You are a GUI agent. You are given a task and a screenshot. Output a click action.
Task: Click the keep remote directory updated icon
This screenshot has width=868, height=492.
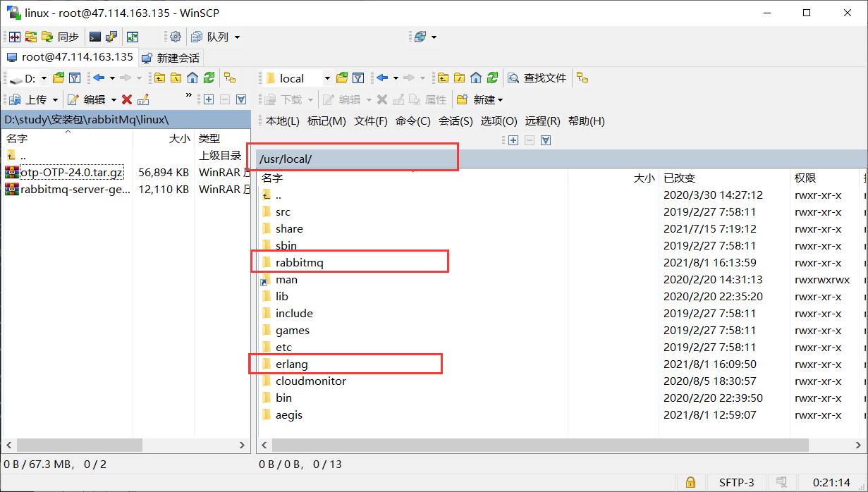132,37
